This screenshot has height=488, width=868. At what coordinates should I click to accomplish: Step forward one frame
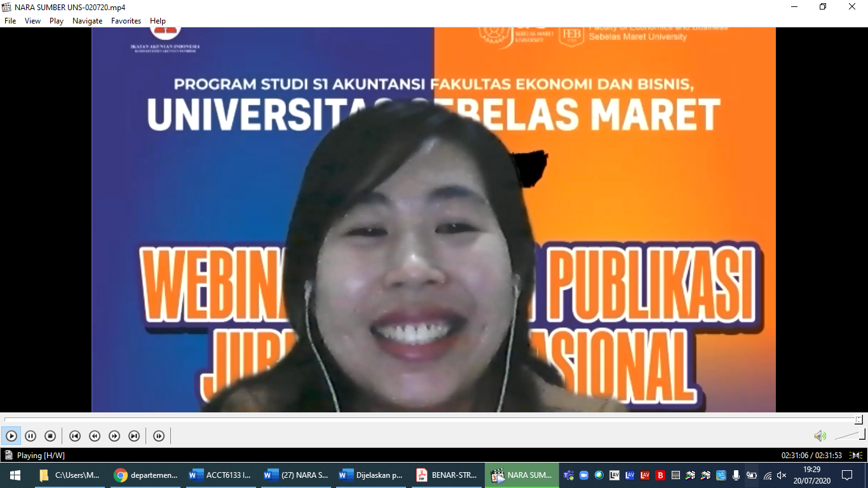click(x=159, y=436)
